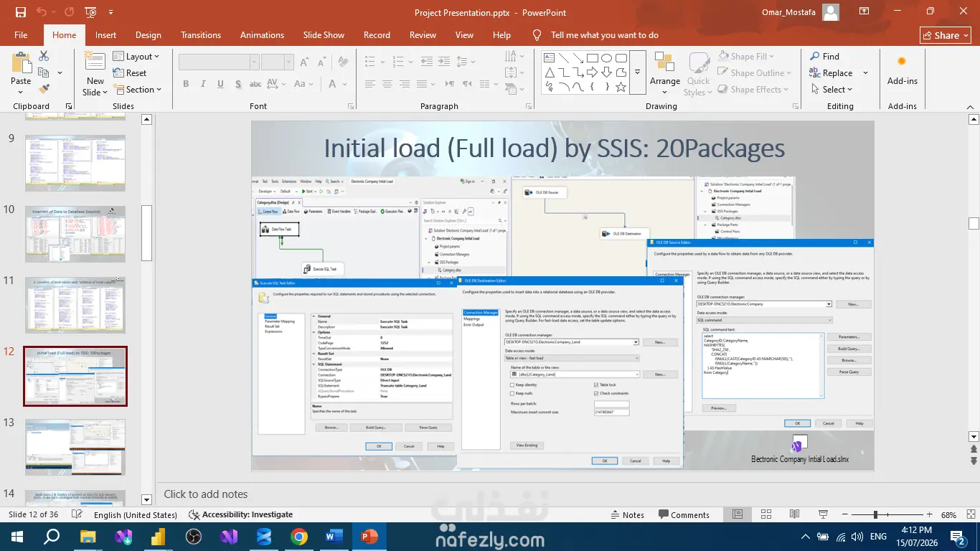Open File Explorer from the taskbar

coord(88,536)
